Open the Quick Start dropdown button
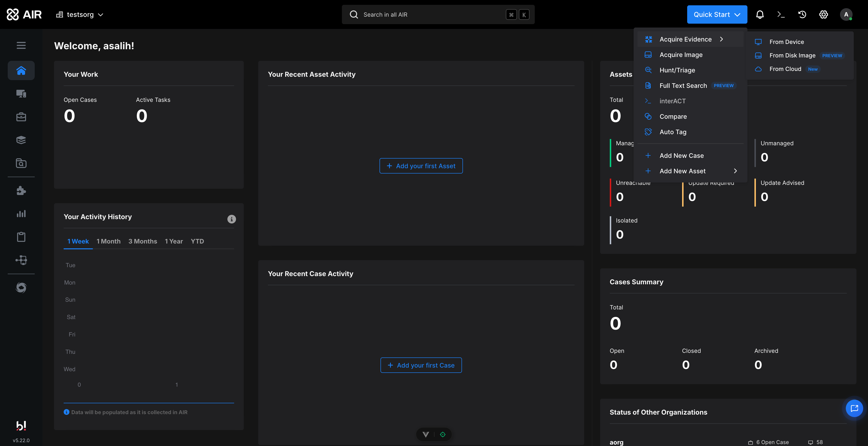Viewport: 868px width, 446px height. 717,14
